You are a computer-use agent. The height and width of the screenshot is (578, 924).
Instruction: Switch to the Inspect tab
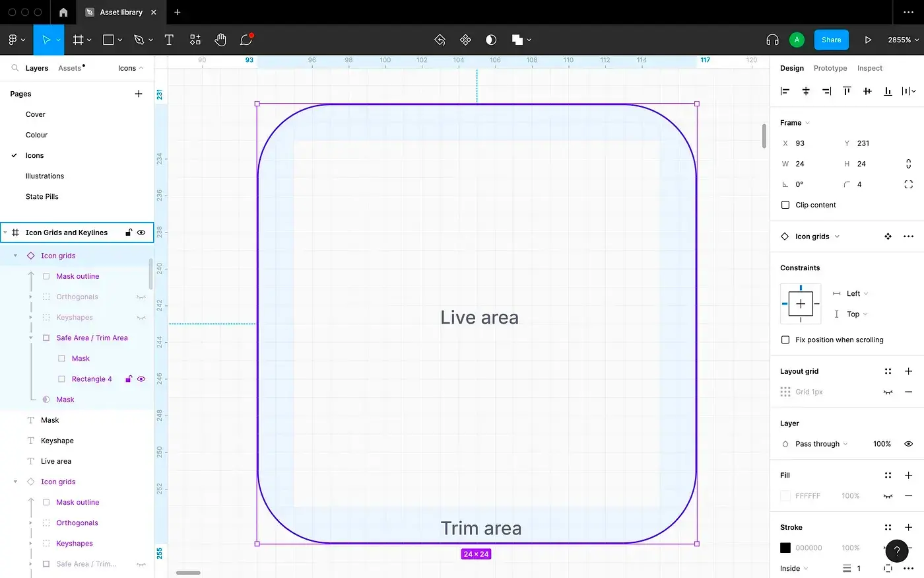click(869, 68)
